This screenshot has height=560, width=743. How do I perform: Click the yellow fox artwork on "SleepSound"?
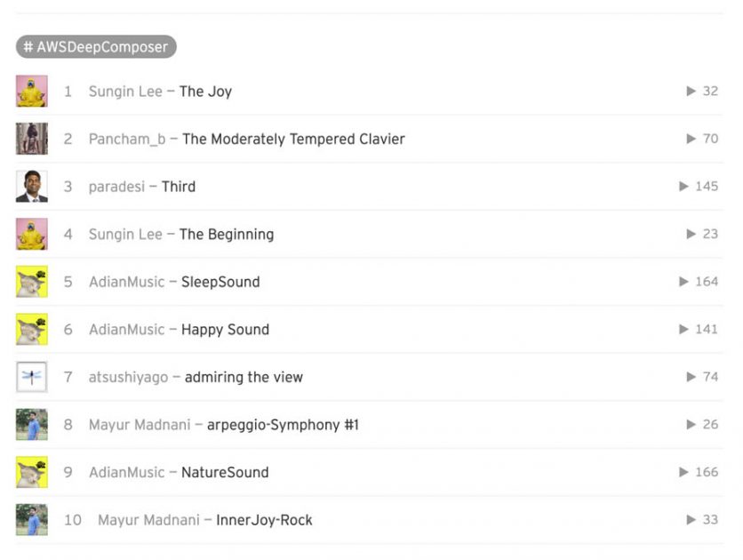tap(32, 281)
